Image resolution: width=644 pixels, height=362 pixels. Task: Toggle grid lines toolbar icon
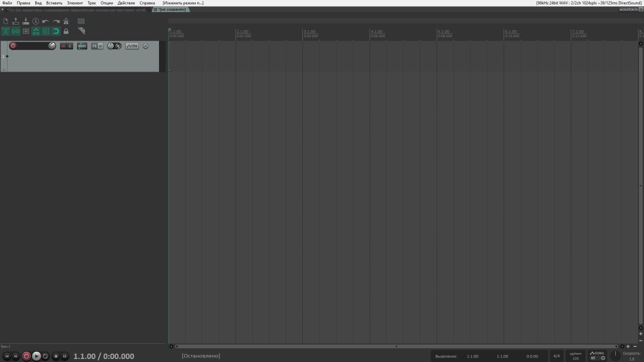coord(46,31)
